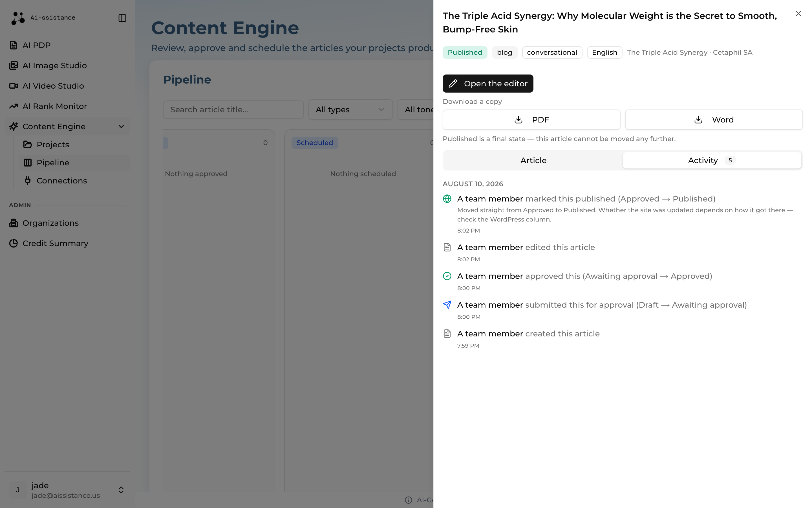This screenshot has width=812, height=508.
Task: Click the AI Image Studio icon
Action: (14, 65)
